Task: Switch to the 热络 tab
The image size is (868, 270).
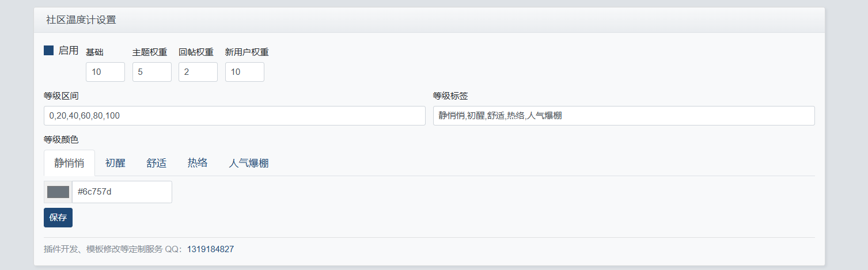Action: point(198,163)
